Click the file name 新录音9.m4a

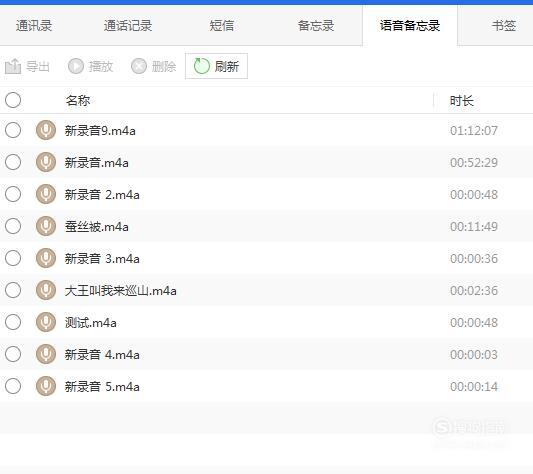[x=100, y=131]
